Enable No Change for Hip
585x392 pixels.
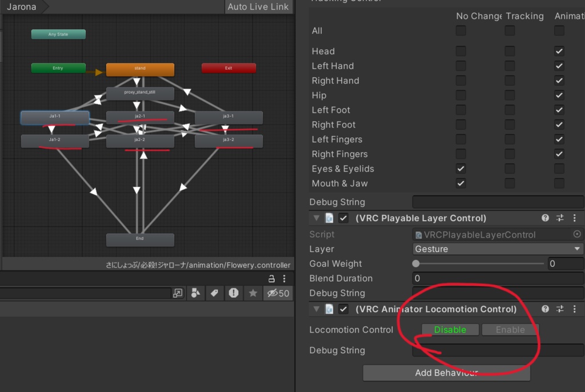coord(461,95)
